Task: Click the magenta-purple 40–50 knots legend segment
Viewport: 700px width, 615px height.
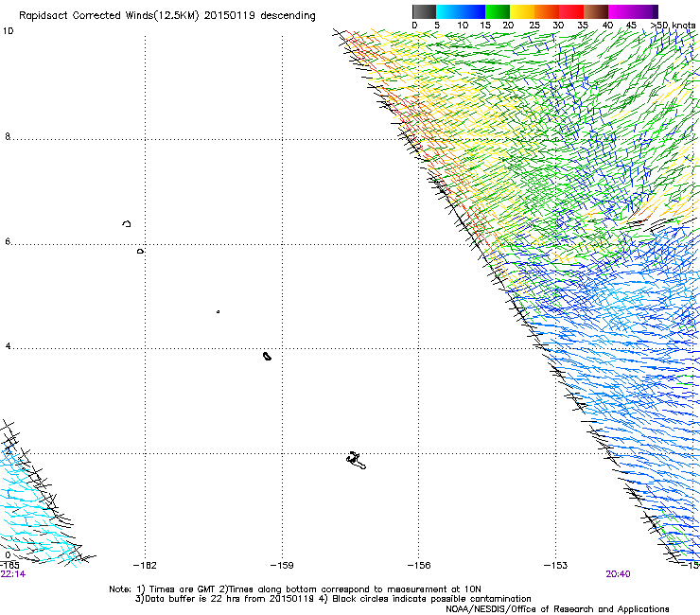Action: click(633, 11)
